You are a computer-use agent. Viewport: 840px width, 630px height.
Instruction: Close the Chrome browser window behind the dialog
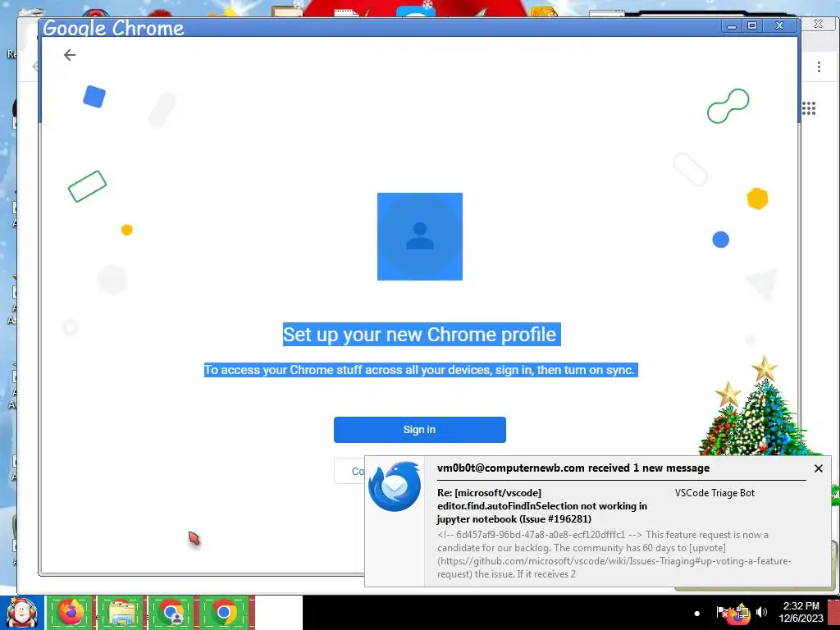point(818,24)
